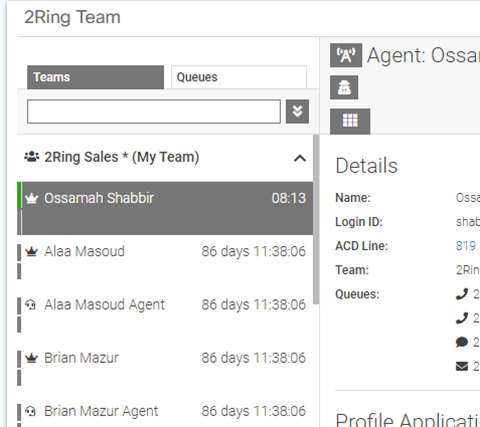Click the agent monitoring icon button
This screenshot has height=427, width=480.
(344, 87)
